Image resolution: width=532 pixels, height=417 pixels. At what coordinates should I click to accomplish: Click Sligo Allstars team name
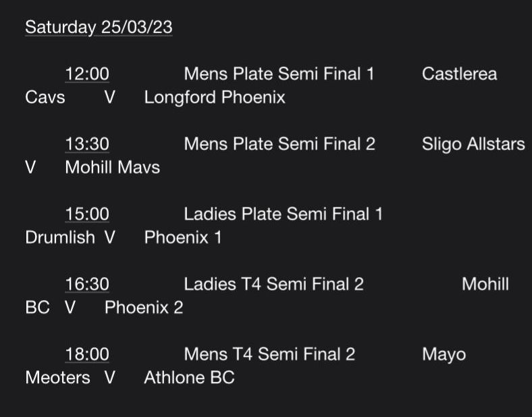point(474,144)
